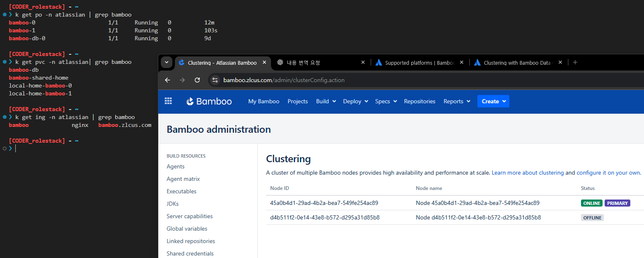Follow the 'Learn more about clustering' link

(x=528, y=173)
